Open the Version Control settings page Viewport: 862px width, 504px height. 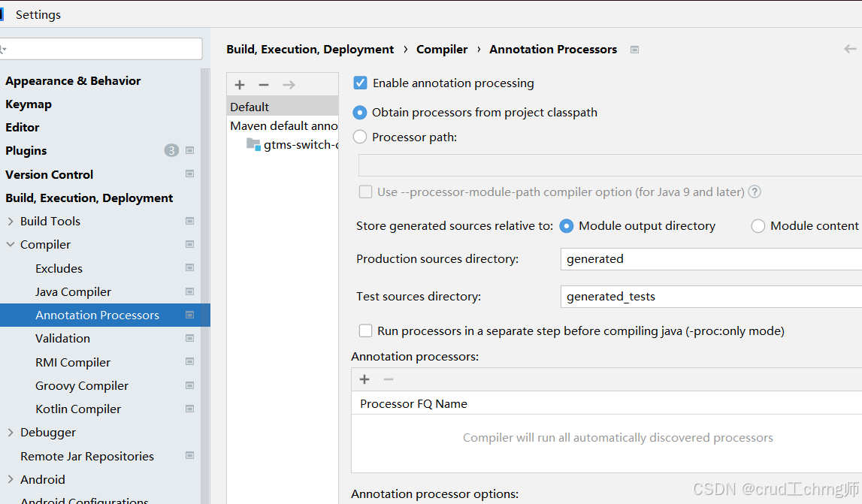(x=49, y=174)
